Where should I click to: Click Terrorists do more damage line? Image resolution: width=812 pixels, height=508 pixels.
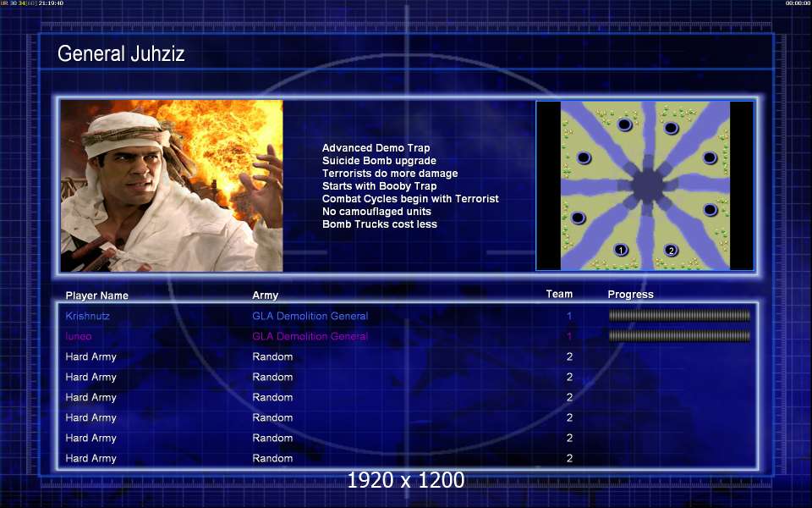click(390, 173)
